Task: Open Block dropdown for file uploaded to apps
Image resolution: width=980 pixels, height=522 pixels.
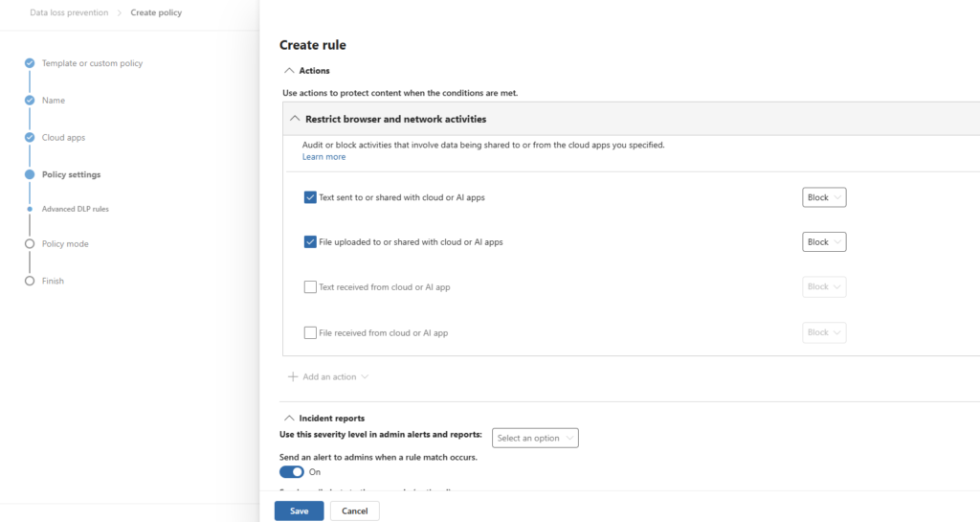Action: click(x=824, y=242)
